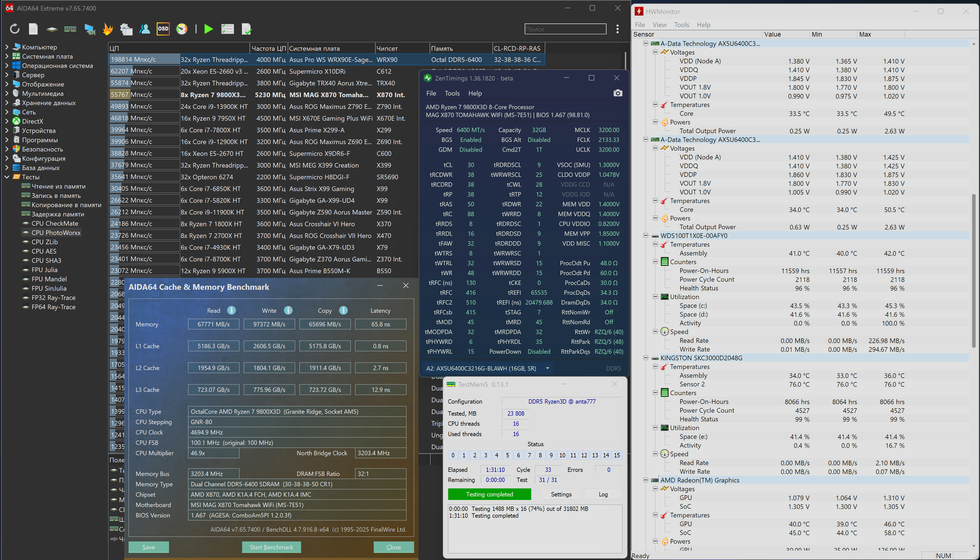The width and height of the screenshot is (980, 560).
Task: Click the three-dot menu in AIDA64
Action: tap(617, 29)
